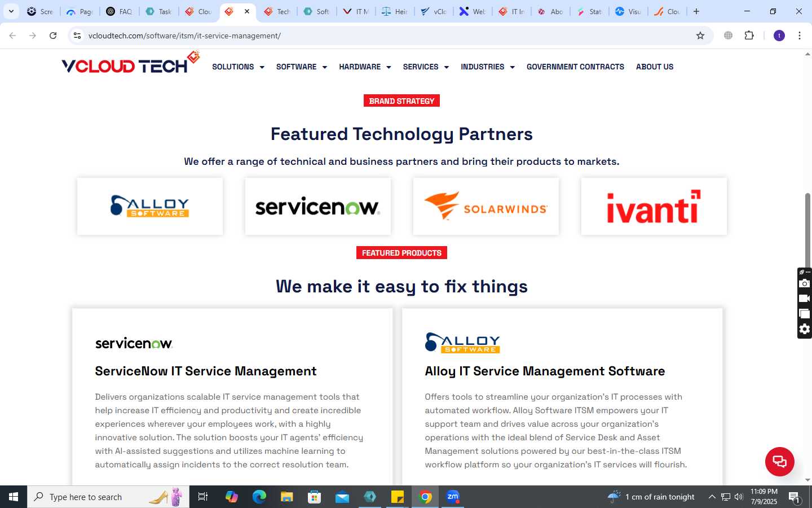Image resolution: width=812 pixels, height=508 pixels.
Task: Open Zoom from the taskbar
Action: pos(453,497)
